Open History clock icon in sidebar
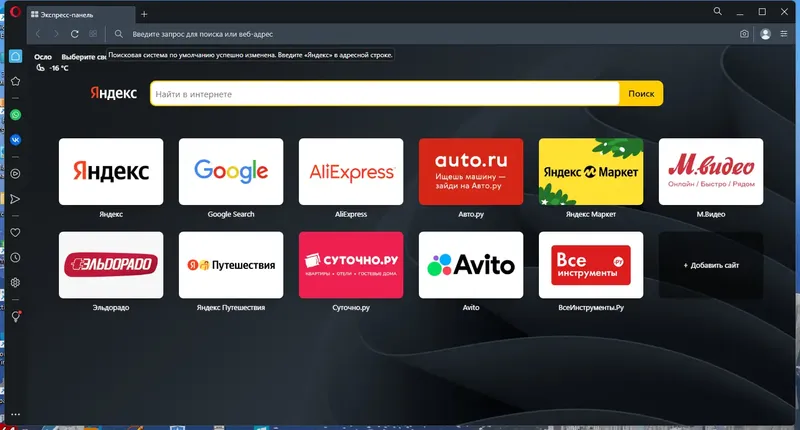Screen dimensions: 800x430 (15, 258)
